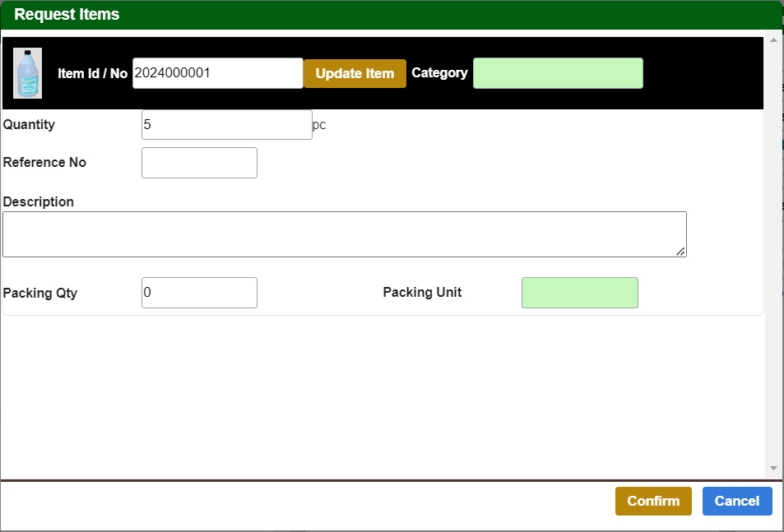Viewport: 784px width, 532px height.
Task: Focus the Packing Qty input field
Action: tap(199, 293)
